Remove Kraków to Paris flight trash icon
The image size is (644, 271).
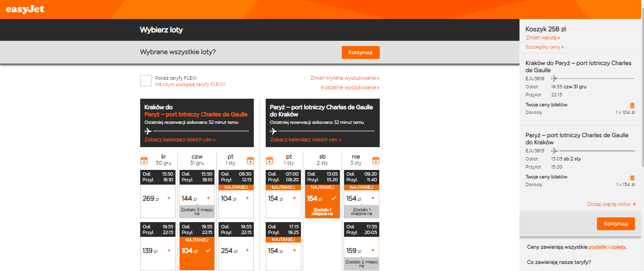coord(632,105)
